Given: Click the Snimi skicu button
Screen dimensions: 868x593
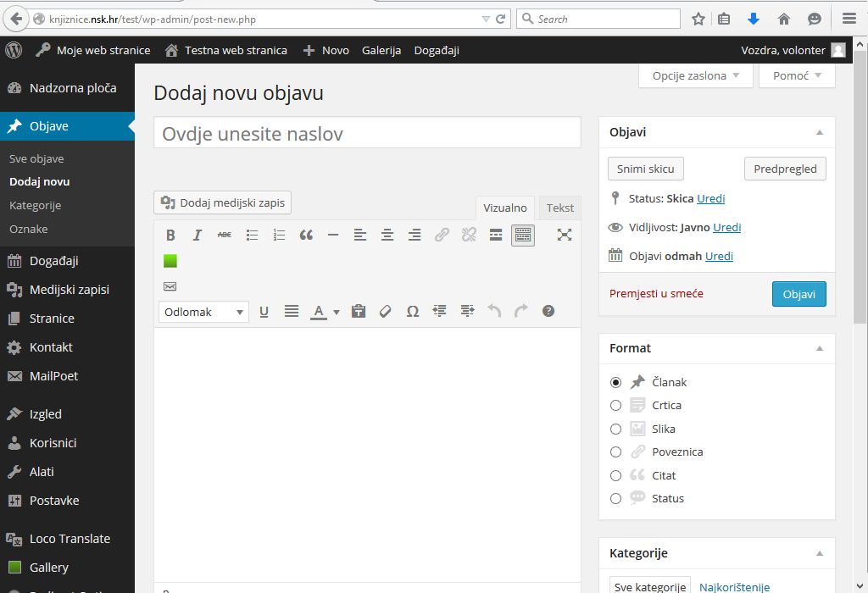Looking at the screenshot, I should pos(645,169).
